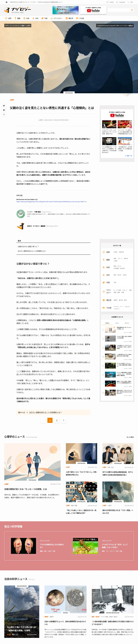Switch the ranking to the MONTH tab
Image resolution: width=138 pixels, height=644 pixels.
127,323
